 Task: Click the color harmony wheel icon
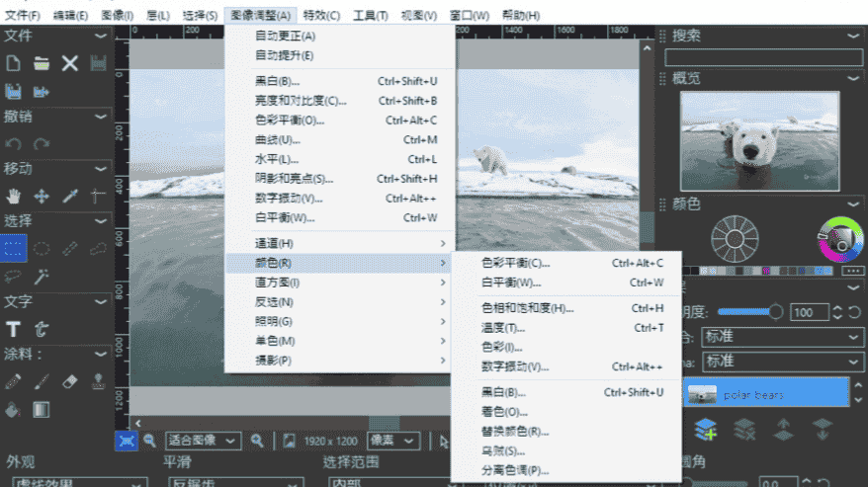[x=735, y=239]
